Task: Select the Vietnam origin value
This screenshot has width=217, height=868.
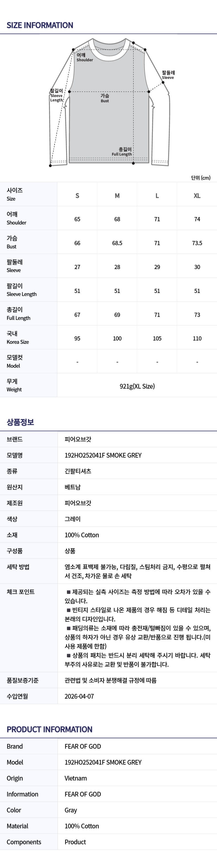Action: coord(76,778)
